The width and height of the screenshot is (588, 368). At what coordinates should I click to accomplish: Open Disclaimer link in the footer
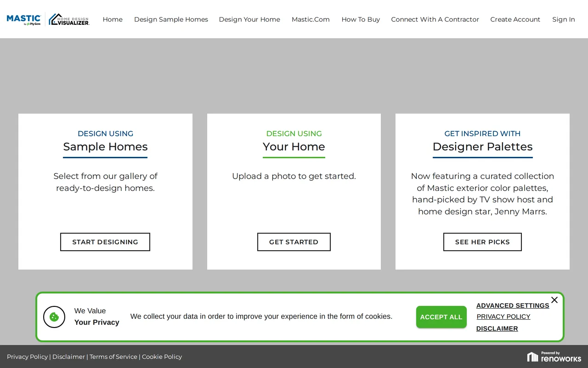pyautogui.click(x=68, y=356)
